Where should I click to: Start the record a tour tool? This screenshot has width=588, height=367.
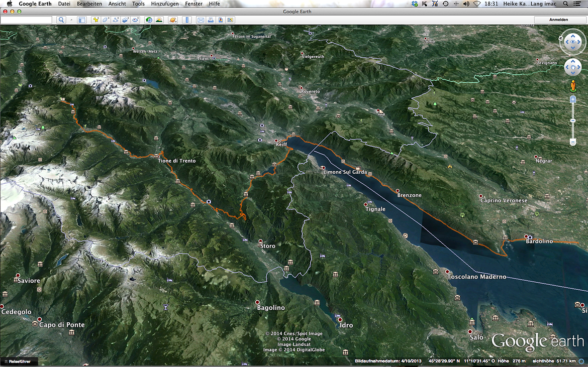(x=135, y=20)
